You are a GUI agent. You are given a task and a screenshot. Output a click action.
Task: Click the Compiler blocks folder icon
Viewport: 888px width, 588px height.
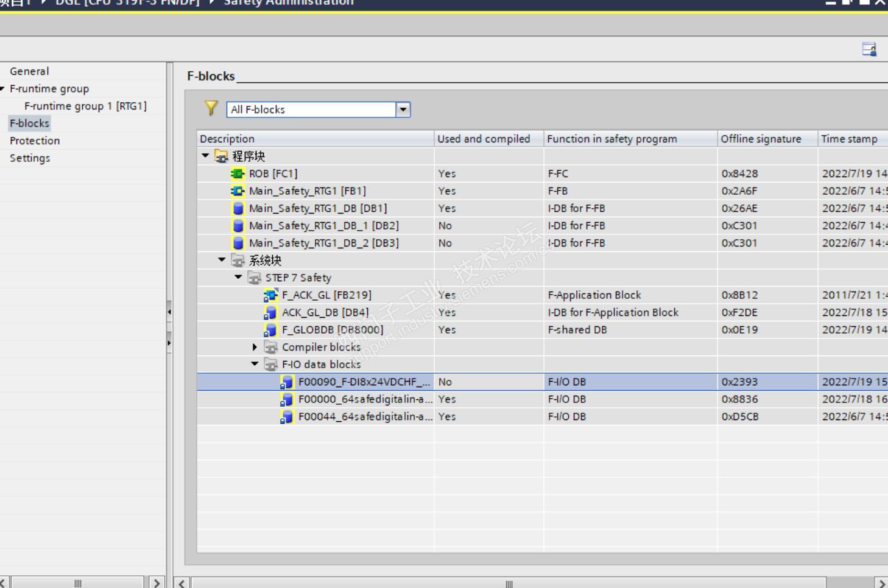click(x=271, y=347)
